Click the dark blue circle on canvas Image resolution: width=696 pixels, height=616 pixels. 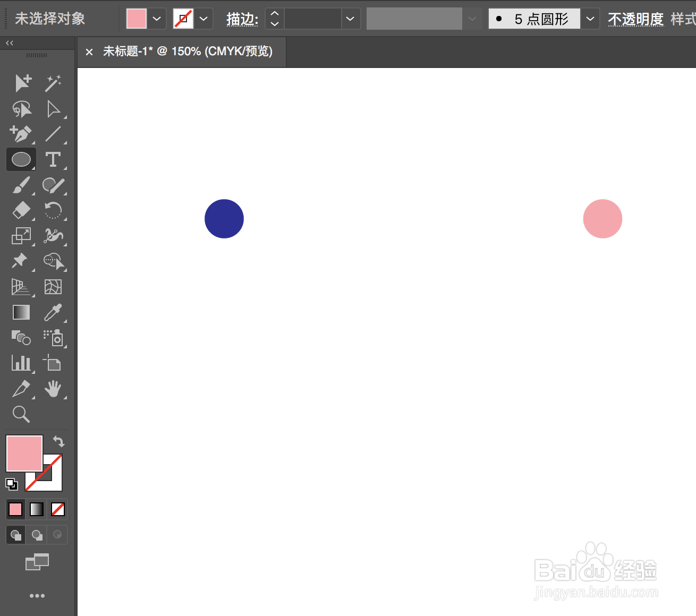224,219
